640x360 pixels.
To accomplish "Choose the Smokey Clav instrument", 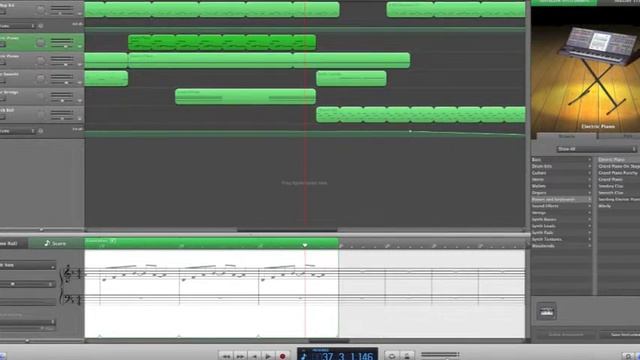I will click(x=619, y=186).
